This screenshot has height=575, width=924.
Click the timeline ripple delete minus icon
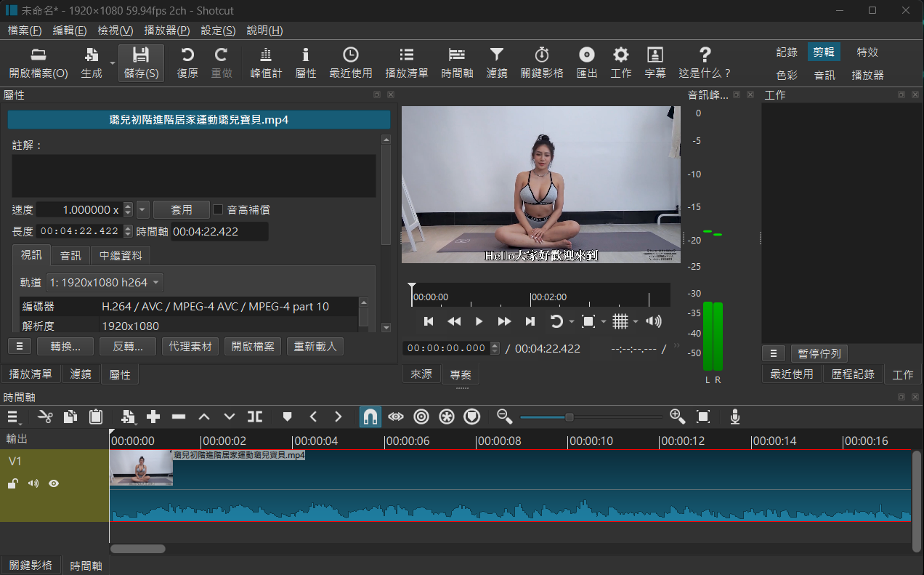[x=179, y=417]
